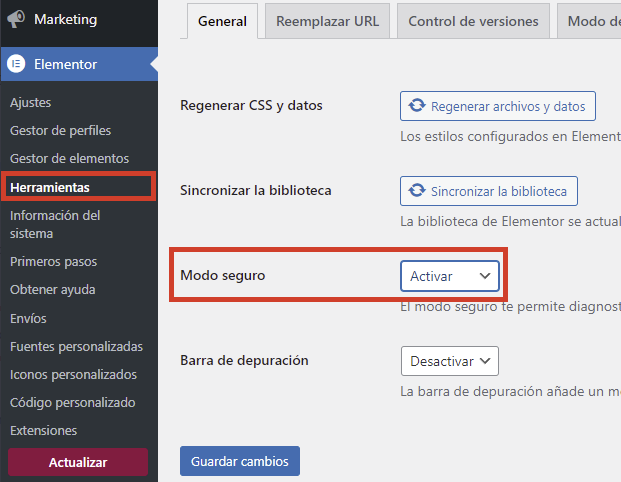The image size is (621, 482).
Task: Click refresh icon in Regenerar archivos button
Action: coord(417,106)
